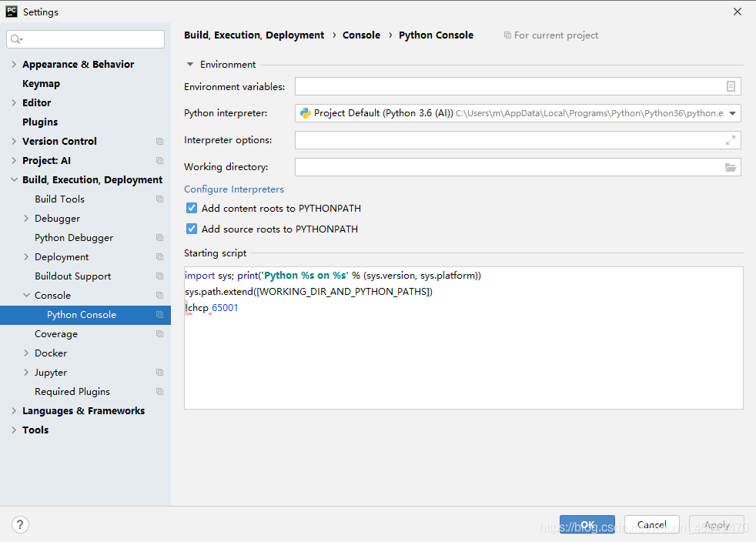Expand the Docker node

[26, 353]
